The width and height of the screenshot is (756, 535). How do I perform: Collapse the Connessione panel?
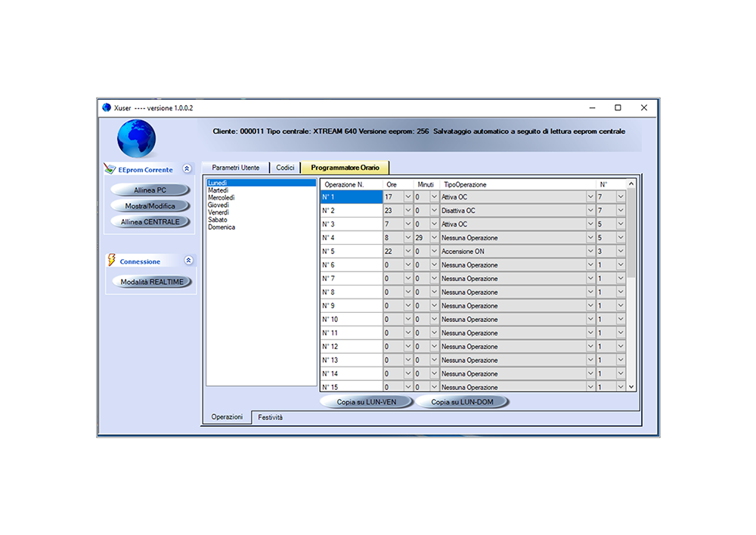(190, 261)
